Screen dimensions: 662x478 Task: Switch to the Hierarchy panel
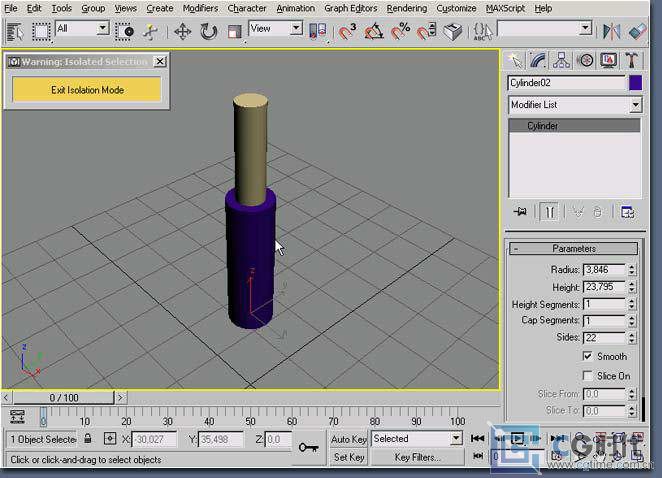[x=561, y=60]
